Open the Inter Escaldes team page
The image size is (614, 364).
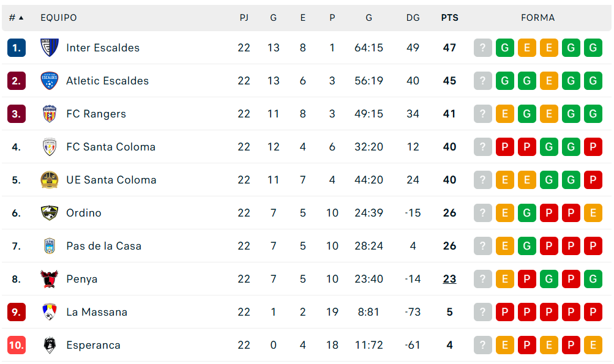[x=102, y=48]
